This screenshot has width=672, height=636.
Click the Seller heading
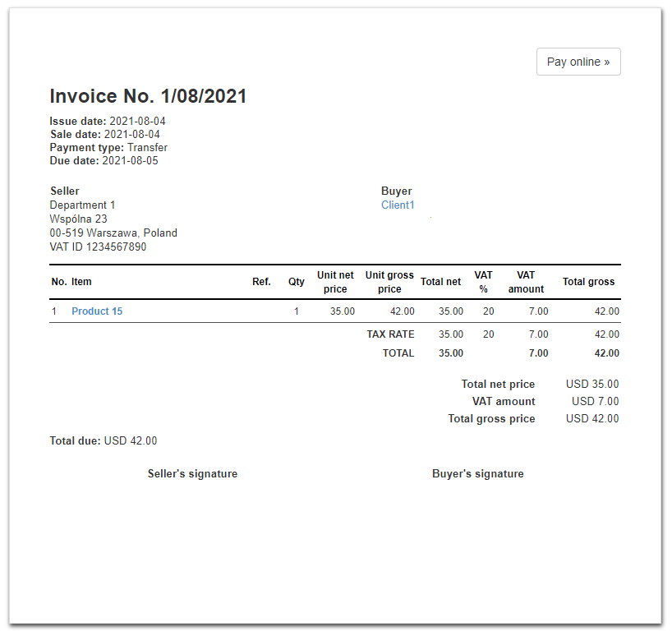tap(65, 191)
